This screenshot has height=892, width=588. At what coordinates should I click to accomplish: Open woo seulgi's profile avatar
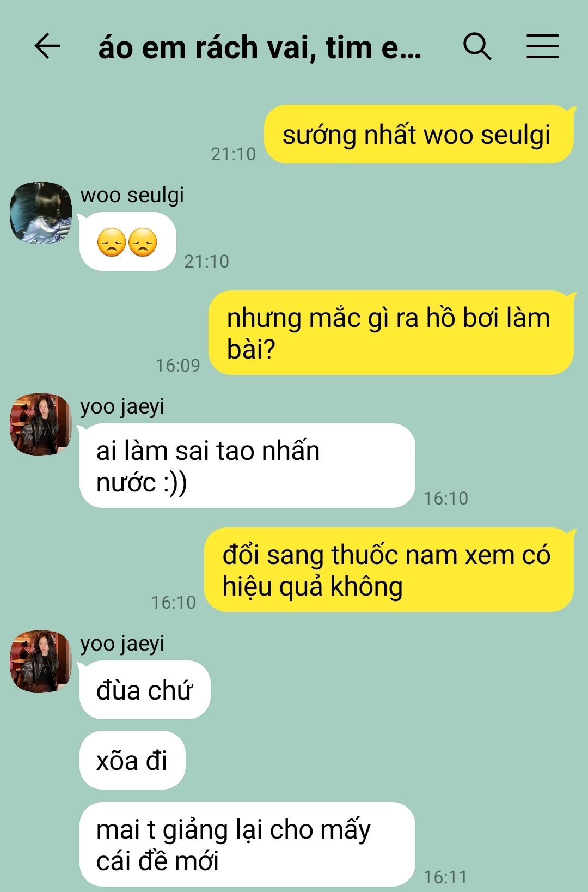coord(41,213)
